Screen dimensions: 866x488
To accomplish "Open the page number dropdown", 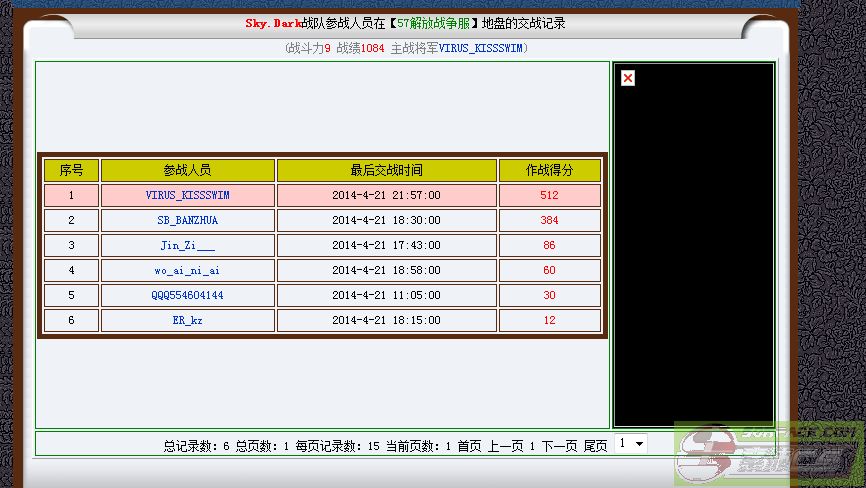I will (x=631, y=443).
